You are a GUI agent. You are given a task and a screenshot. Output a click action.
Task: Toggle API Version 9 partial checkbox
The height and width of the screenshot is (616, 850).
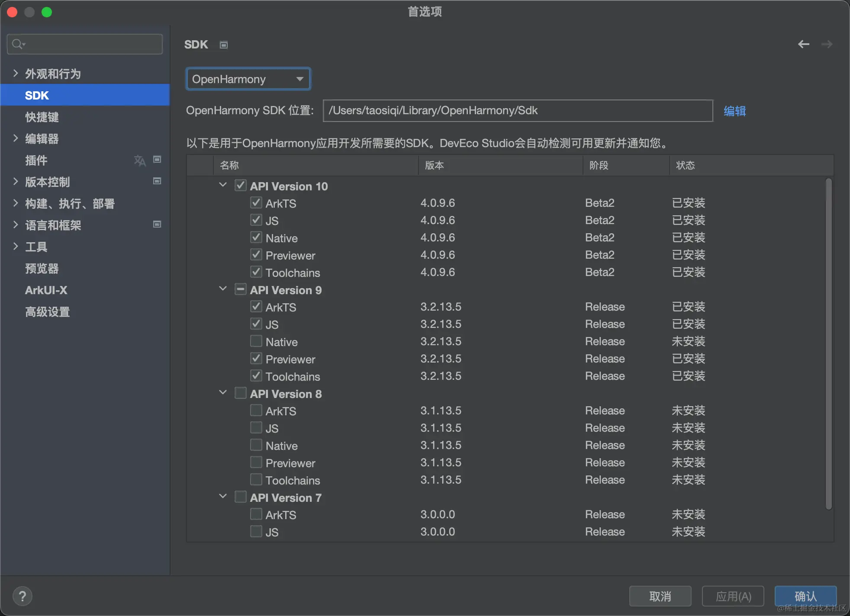click(x=241, y=289)
